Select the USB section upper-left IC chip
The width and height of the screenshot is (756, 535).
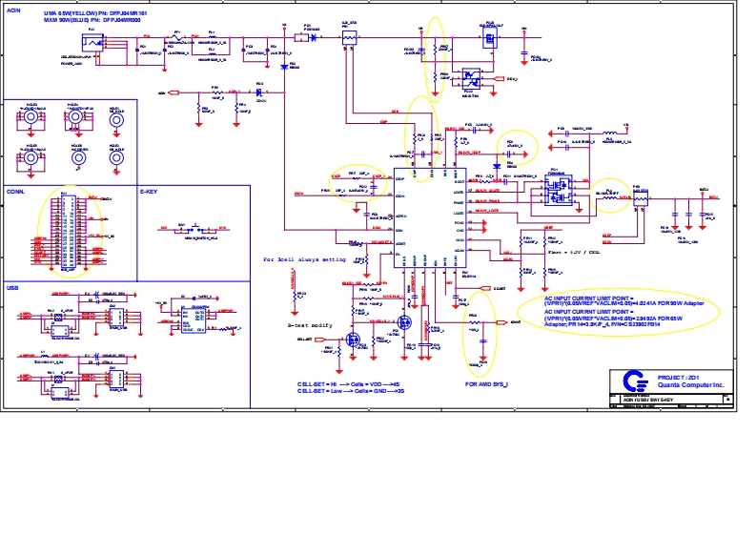click(x=60, y=323)
